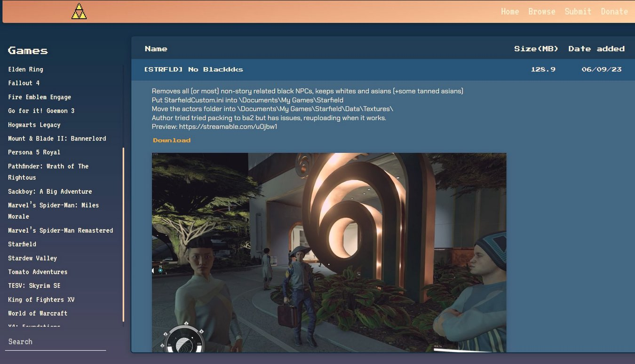Choose Fire Emblem Engage in the sidebar
The image size is (635, 364).
pos(40,97)
